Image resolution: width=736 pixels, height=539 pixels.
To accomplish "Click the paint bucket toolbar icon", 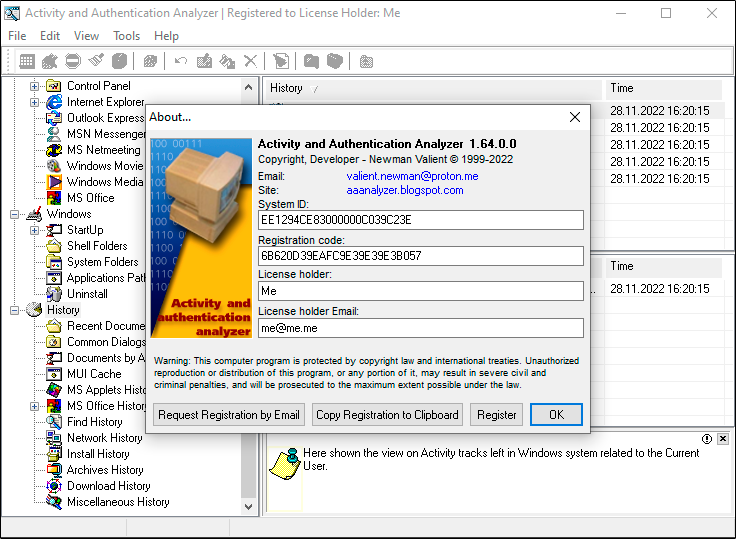I will click(x=228, y=61).
